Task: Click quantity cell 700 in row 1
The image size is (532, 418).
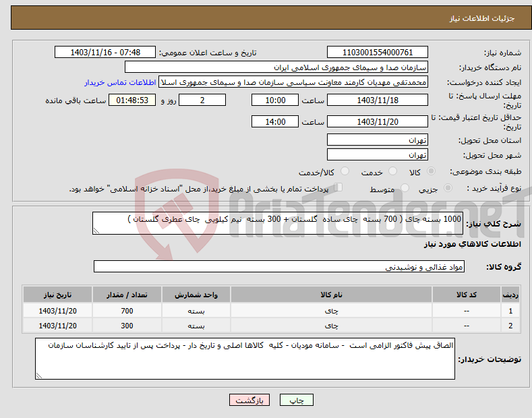Action: tap(127, 310)
